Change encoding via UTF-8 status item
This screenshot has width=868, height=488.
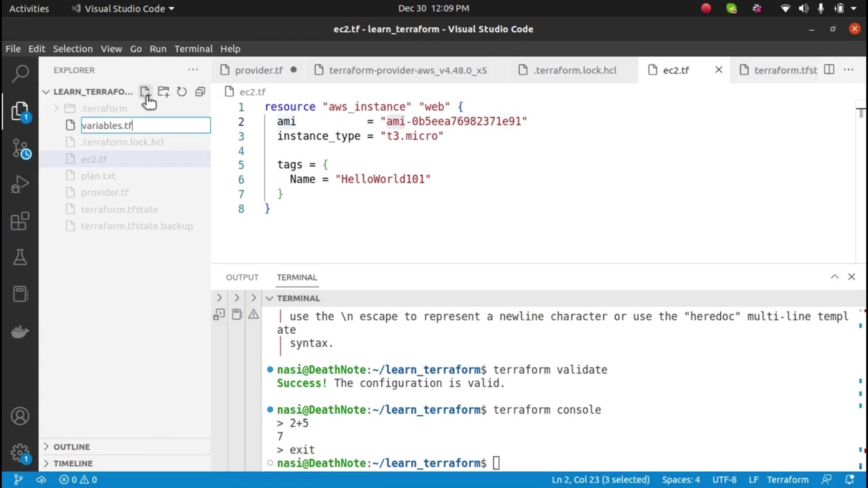point(724,480)
